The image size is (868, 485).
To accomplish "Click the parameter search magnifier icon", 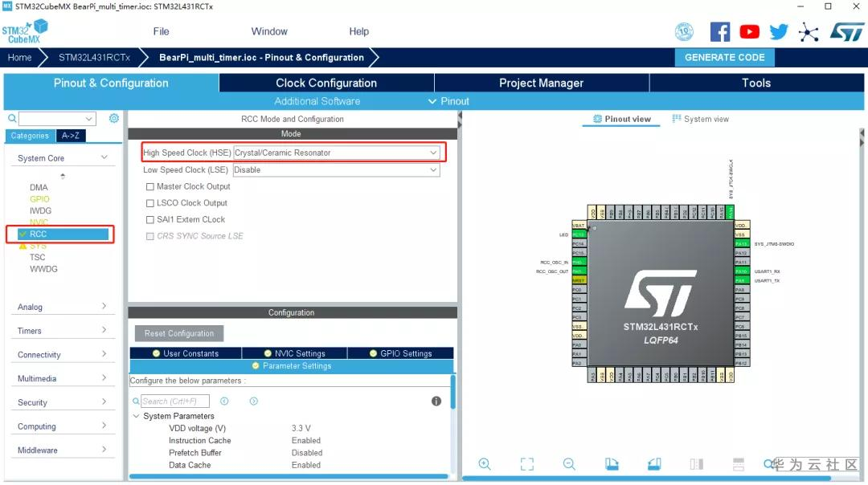I will tap(136, 401).
